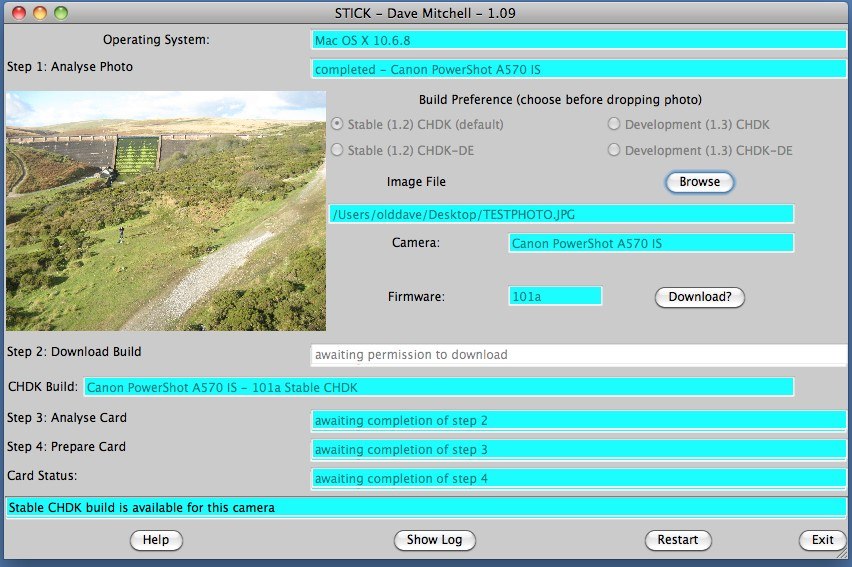Click the CHDK Build field showing 101a Stable CHDK
Image resolution: width=852 pixels, height=567 pixels.
point(438,387)
